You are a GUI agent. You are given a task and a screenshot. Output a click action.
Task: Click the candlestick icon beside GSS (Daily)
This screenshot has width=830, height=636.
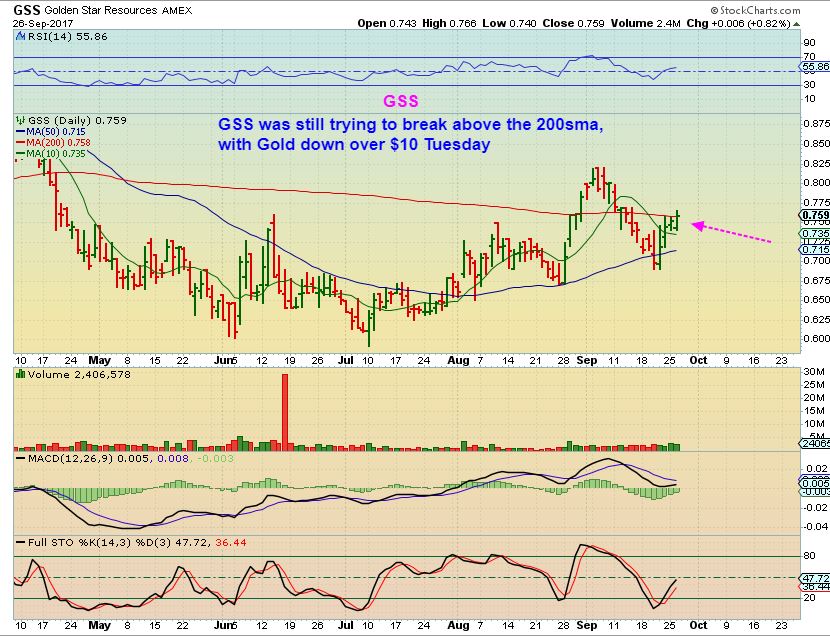pyautogui.click(x=21, y=120)
